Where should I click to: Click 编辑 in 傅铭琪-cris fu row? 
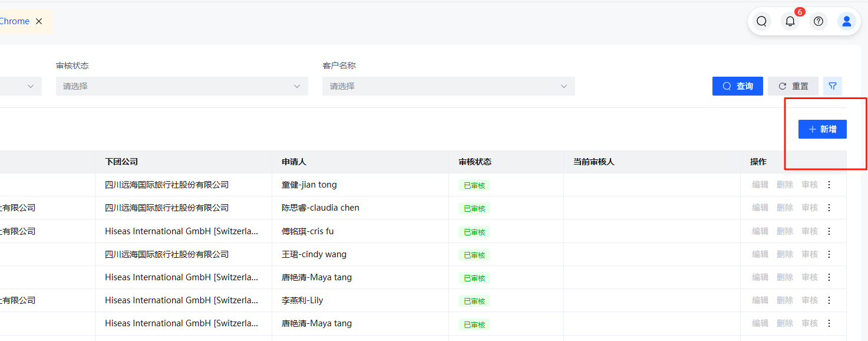click(760, 231)
